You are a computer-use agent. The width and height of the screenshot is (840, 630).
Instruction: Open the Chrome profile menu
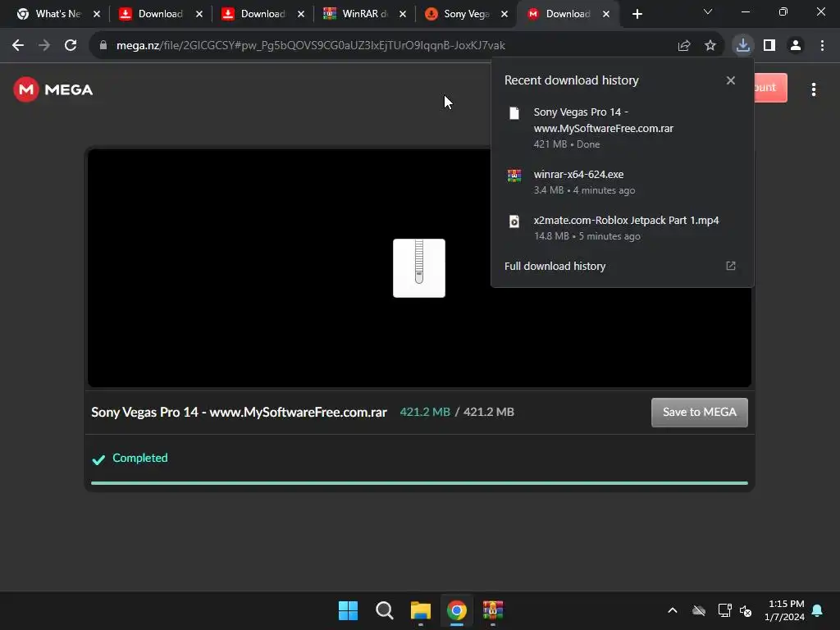(x=796, y=46)
